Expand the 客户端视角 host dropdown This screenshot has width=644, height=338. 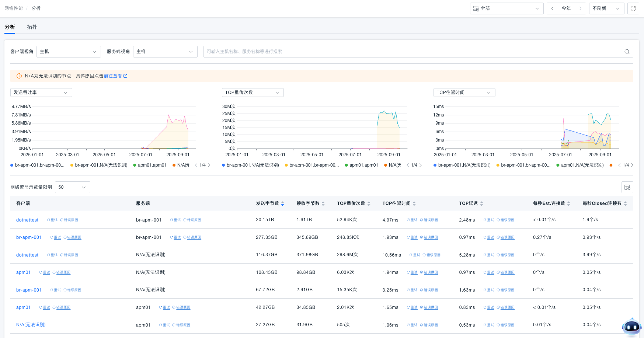click(x=69, y=52)
